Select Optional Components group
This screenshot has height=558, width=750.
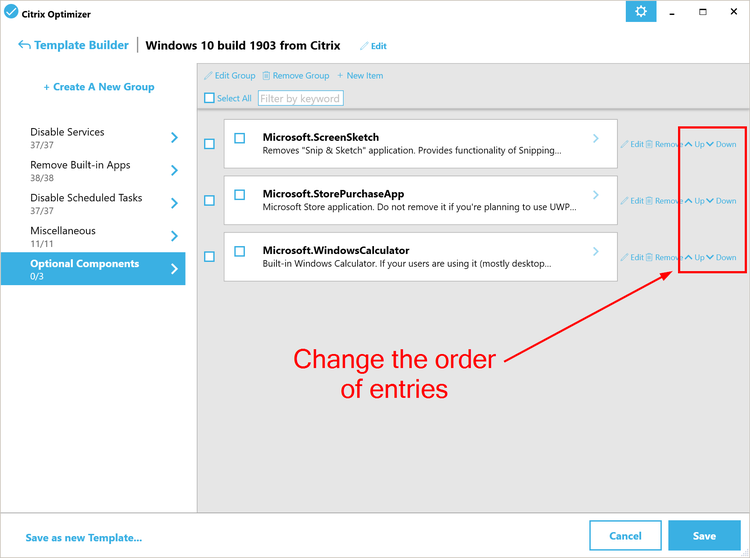[x=93, y=269]
